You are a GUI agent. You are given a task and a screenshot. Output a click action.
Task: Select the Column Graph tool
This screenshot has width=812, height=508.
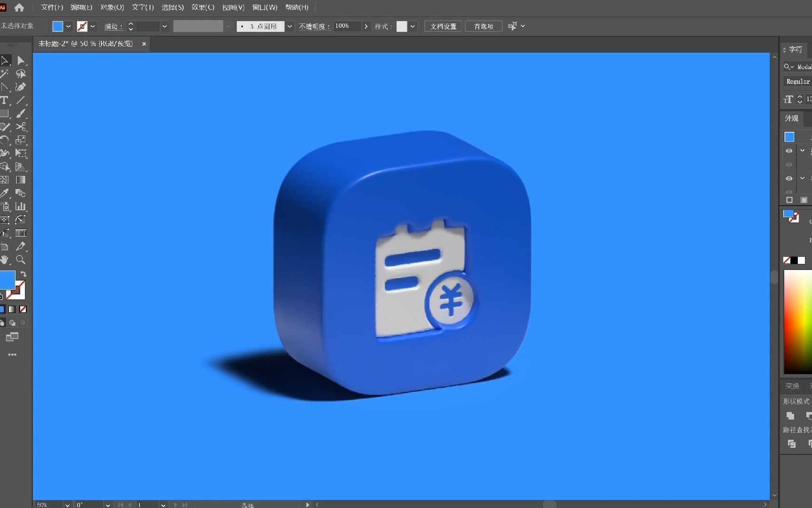[21, 206]
